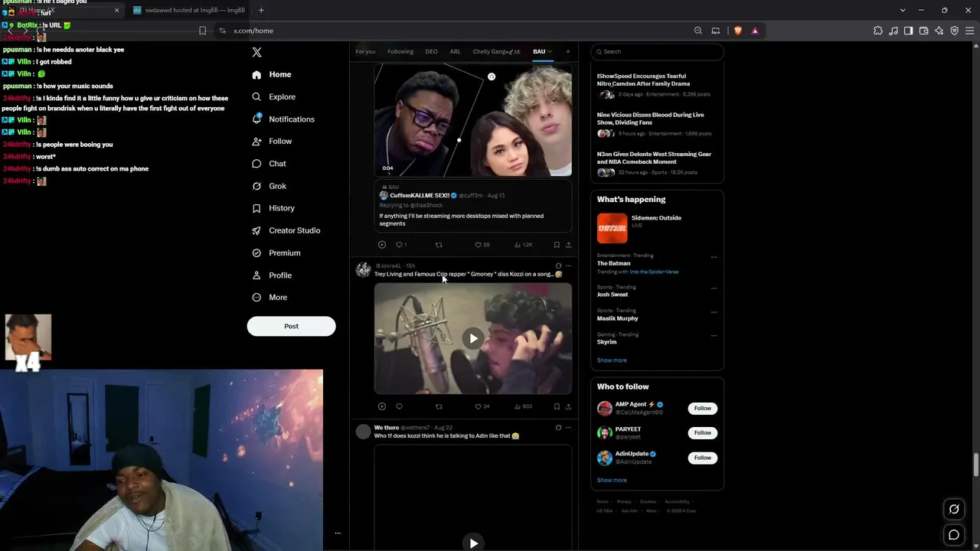980x551 pixels.
Task: Switch to the ARL tab
Action: coord(456,51)
